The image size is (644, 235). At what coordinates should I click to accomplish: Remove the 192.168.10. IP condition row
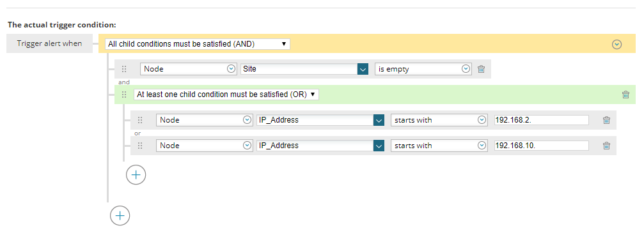pyautogui.click(x=606, y=146)
